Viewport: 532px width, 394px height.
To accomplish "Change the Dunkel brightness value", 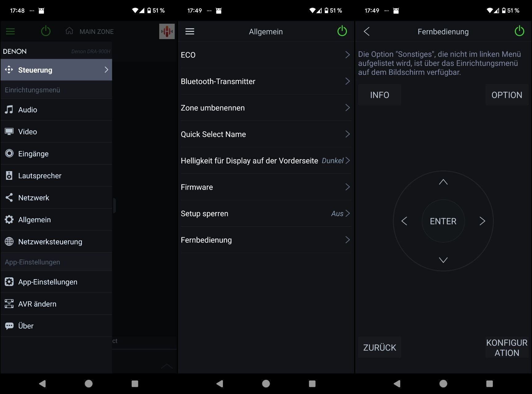I will (x=332, y=161).
